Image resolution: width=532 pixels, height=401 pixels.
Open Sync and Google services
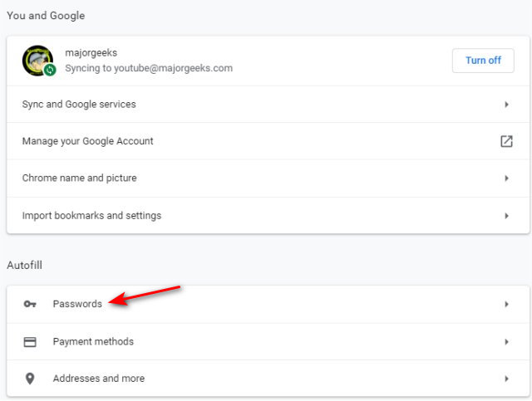[x=268, y=104]
